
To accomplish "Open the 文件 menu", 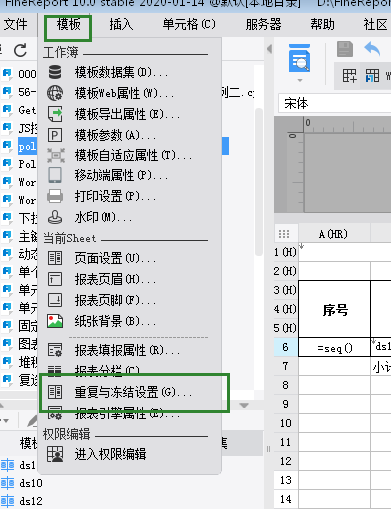I will (15, 24).
